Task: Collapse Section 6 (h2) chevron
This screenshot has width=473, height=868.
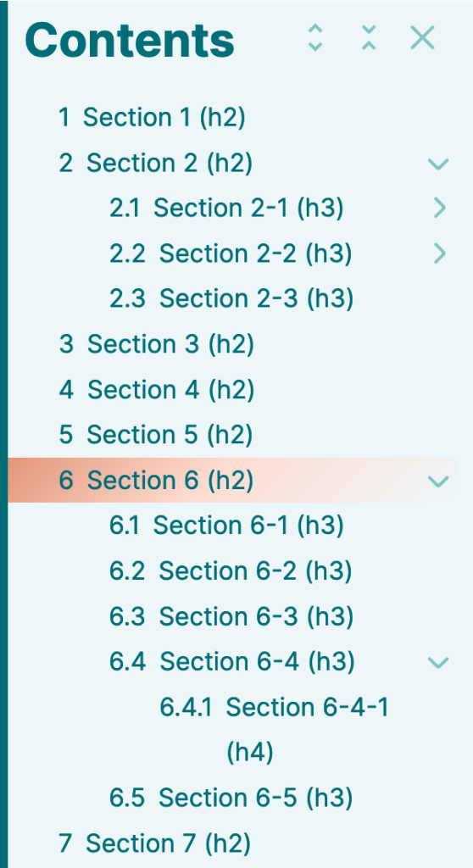Action: pyautogui.click(x=438, y=481)
